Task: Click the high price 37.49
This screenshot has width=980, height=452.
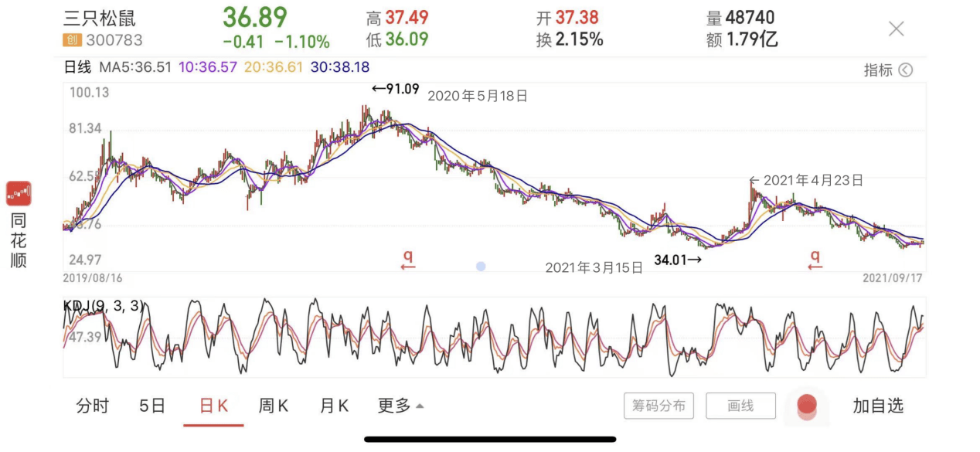Action: (407, 18)
